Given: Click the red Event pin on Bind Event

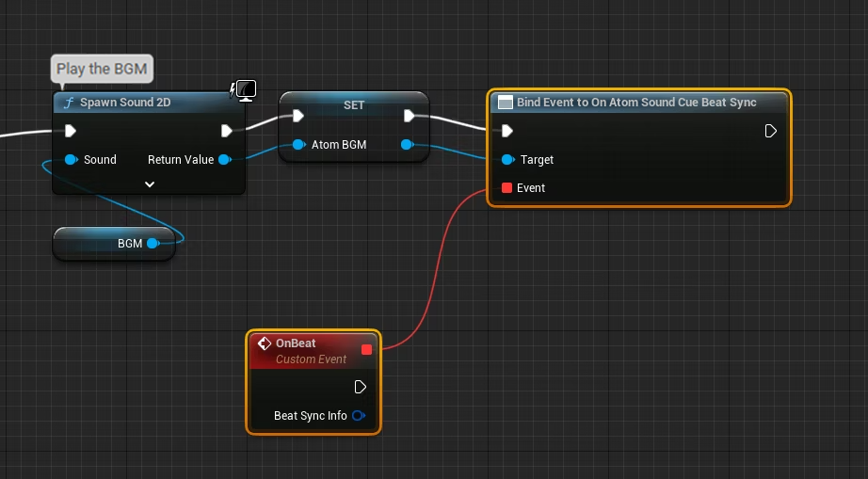Looking at the screenshot, I should tap(506, 188).
